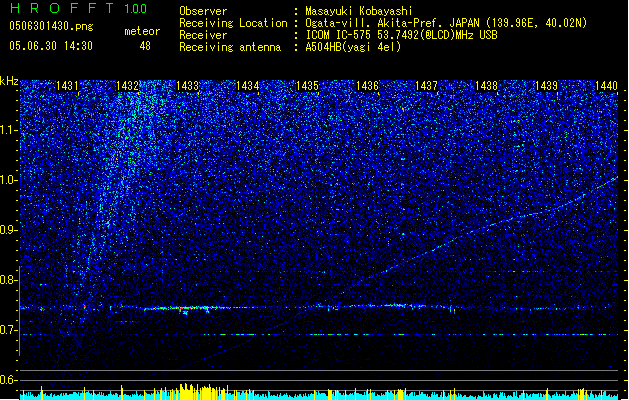Click the 0.6 kHz axis label
629x400 pixels.
pyautogui.click(x=8, y=380)
